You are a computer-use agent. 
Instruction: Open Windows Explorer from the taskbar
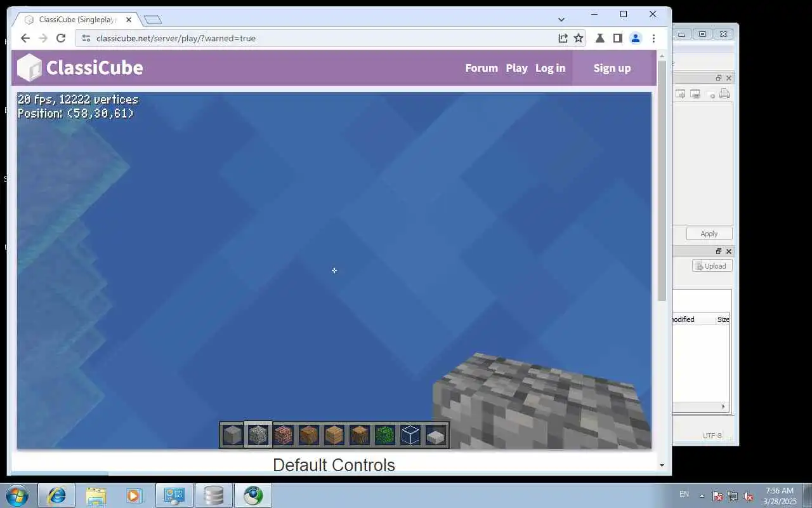(96, 495)
